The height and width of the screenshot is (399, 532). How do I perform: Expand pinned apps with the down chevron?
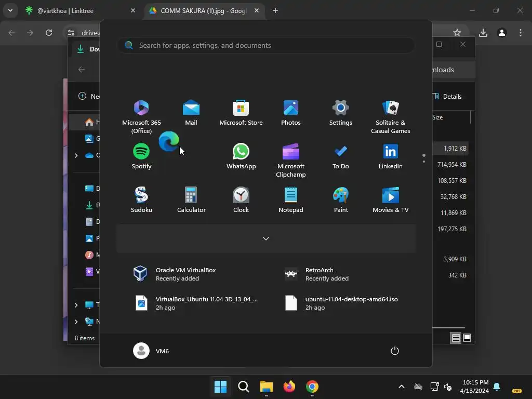click(266, 238)
